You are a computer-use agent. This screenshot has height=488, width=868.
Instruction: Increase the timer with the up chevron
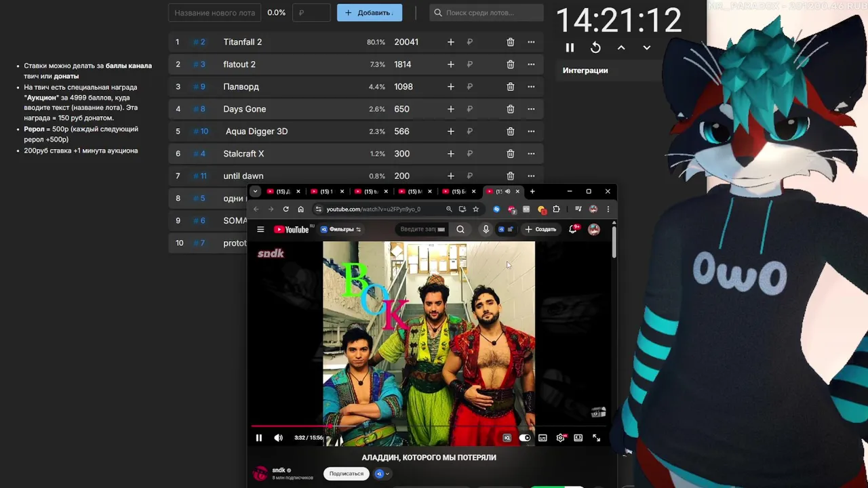tap(621, 47)
